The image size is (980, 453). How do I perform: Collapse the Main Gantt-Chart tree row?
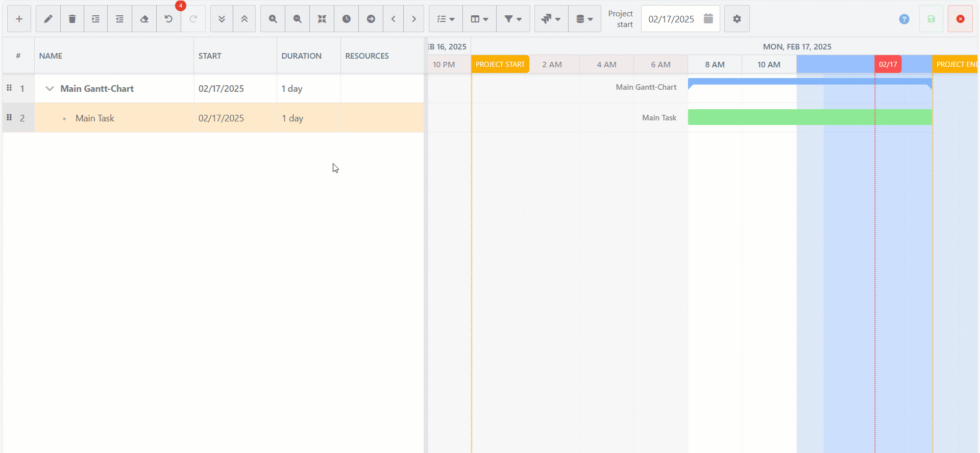(x=50, y=89)
